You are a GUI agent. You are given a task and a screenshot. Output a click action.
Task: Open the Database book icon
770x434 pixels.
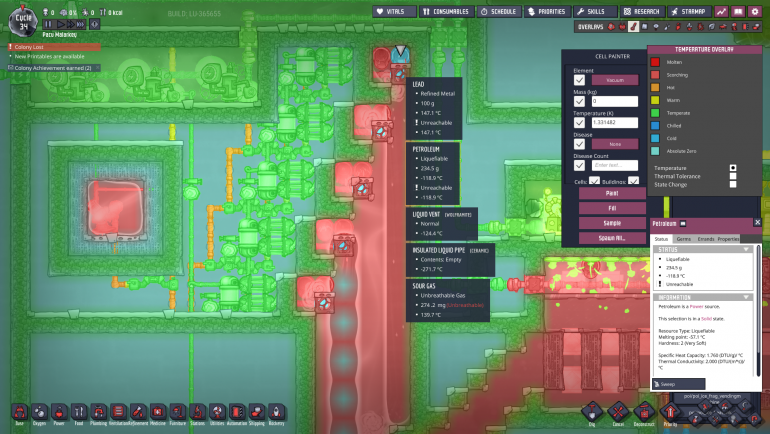tap(739, 11)
